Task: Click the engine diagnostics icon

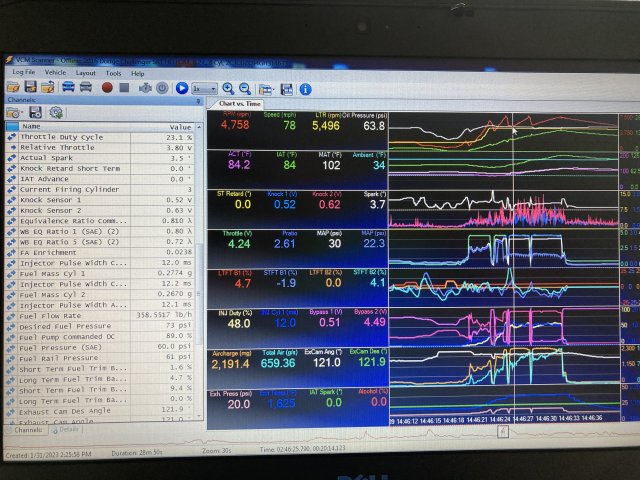Action: [x=145, y=88]
